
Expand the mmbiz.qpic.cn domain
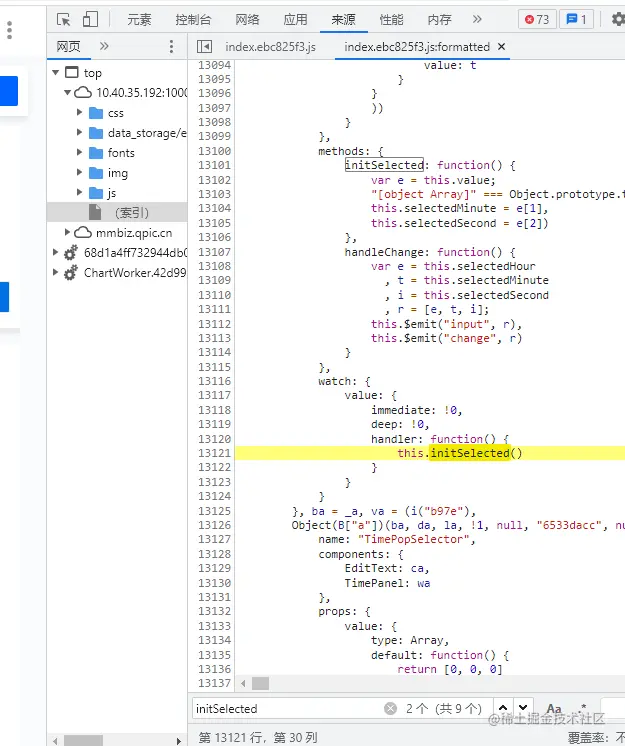67,232
